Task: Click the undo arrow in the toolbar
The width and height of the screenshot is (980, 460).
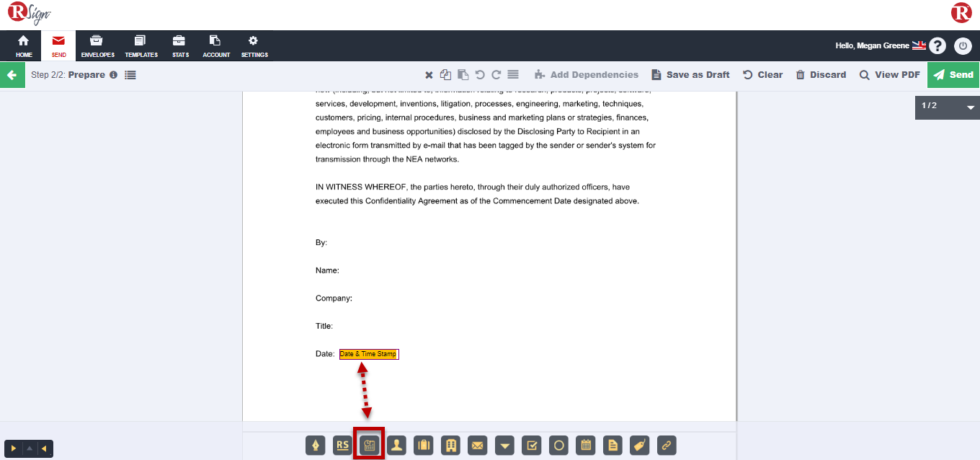Action: coord(480,75)
